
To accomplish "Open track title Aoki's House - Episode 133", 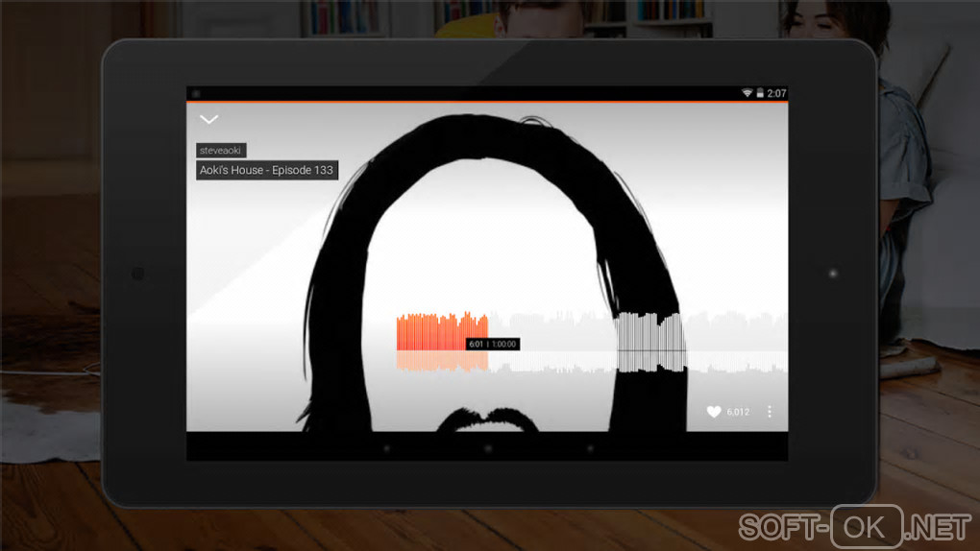I will (267, 170).
